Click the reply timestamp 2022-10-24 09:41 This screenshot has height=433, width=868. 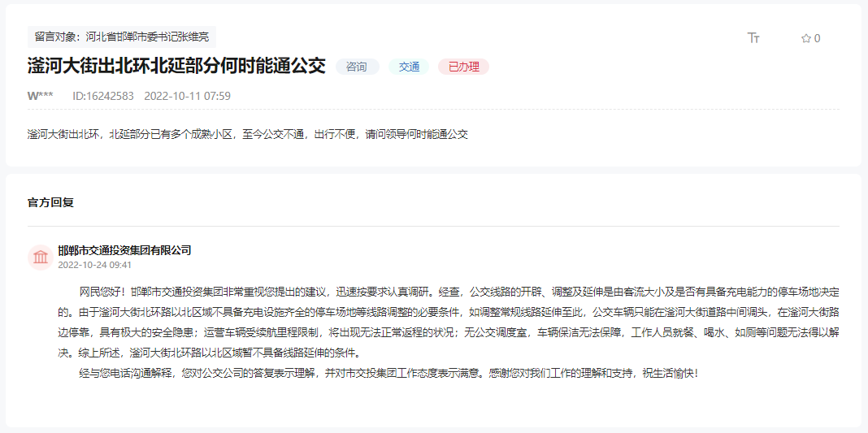[94, 265]
